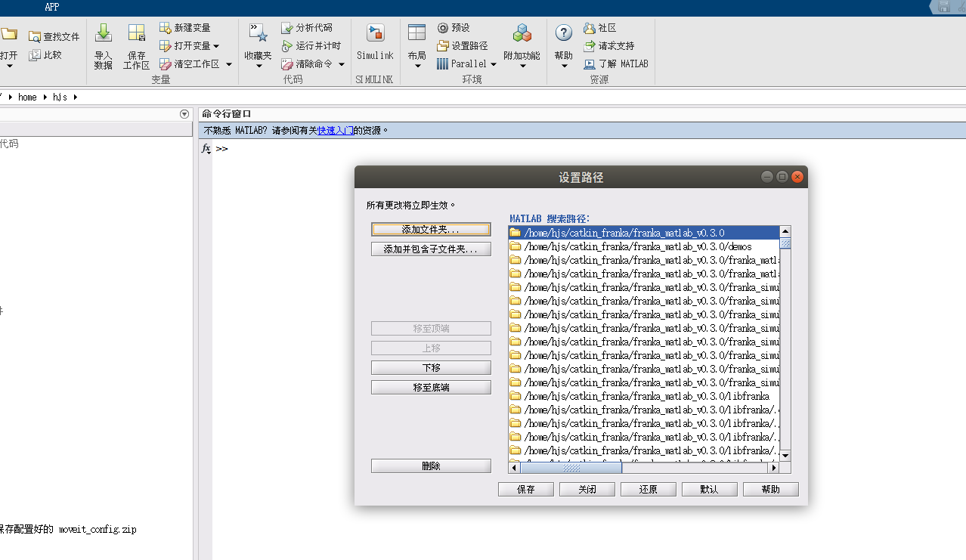Expand the Clear Commands (清除命令) dropdown arrow
This screenshot has height=560, width=966.
point(342,64)
